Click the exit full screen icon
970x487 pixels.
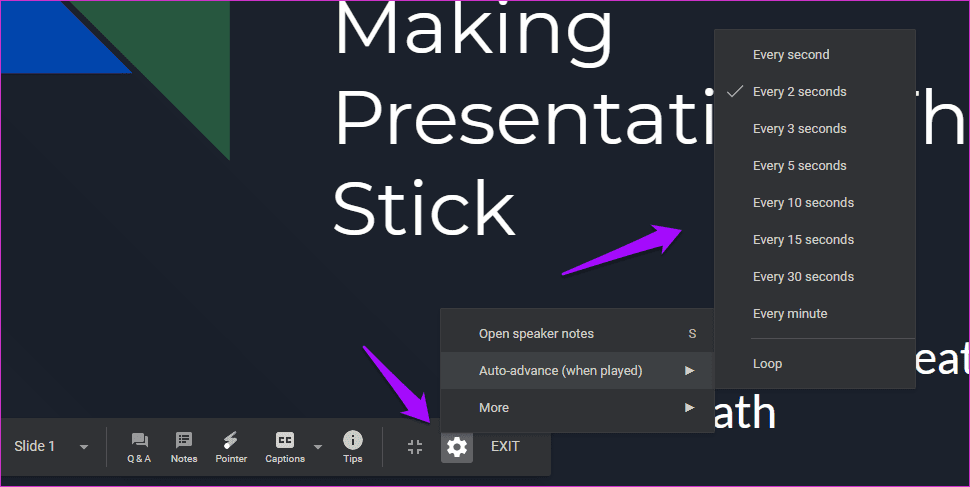pos(415,447)
